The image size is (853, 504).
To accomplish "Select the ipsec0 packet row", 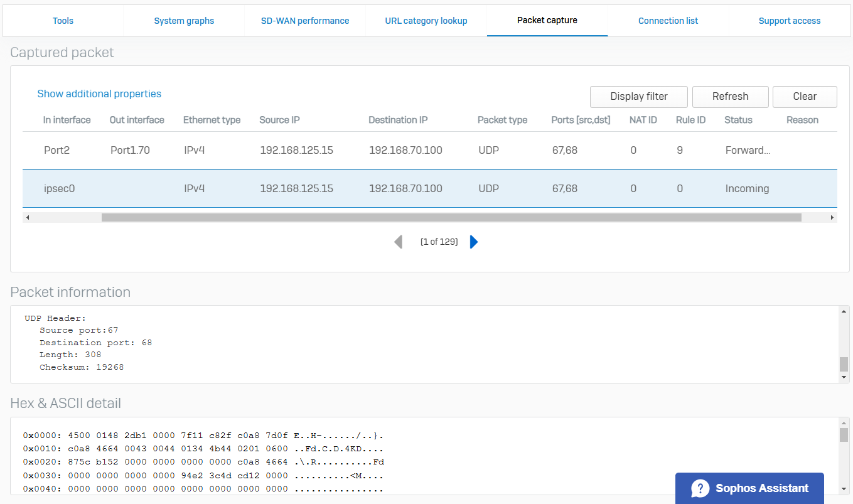I will coord(430,188).
